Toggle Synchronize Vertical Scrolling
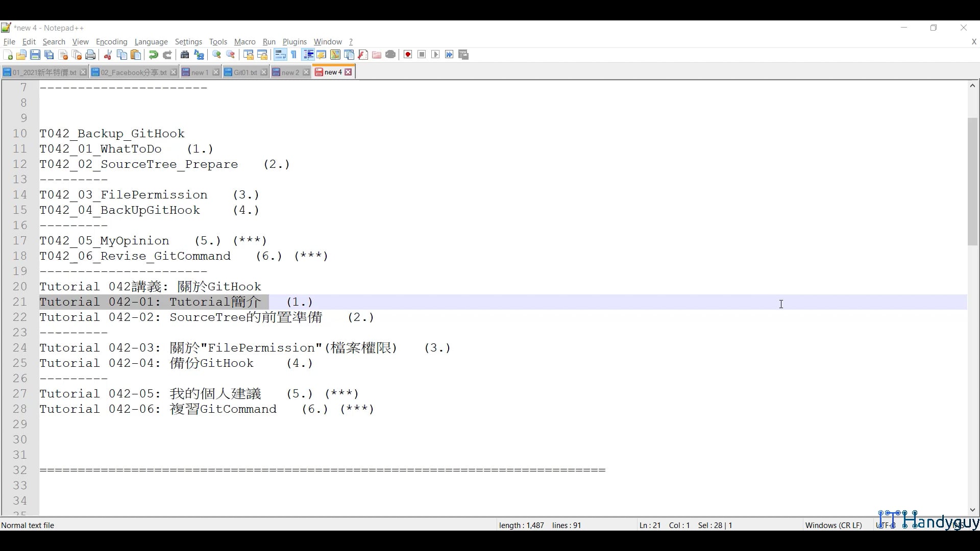Screen dimensions: 980x551 pos(248,55)
